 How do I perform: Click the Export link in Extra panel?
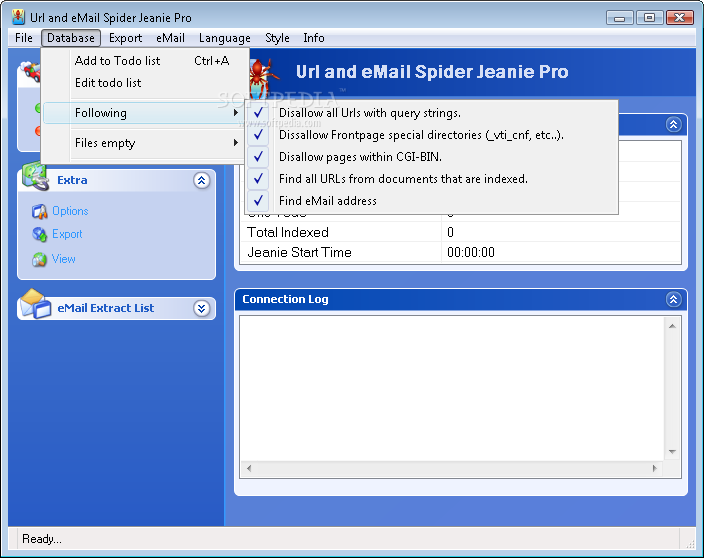tap(67, 234)
